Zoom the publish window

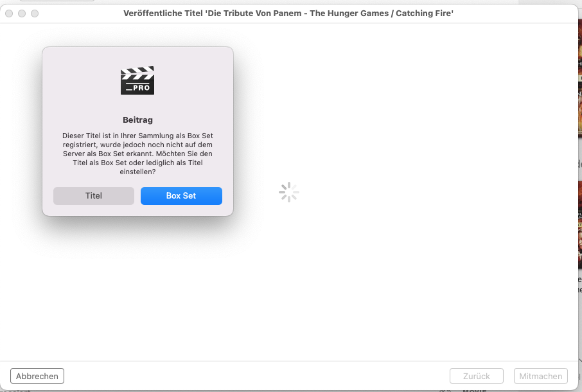click(x=35, y=13)
